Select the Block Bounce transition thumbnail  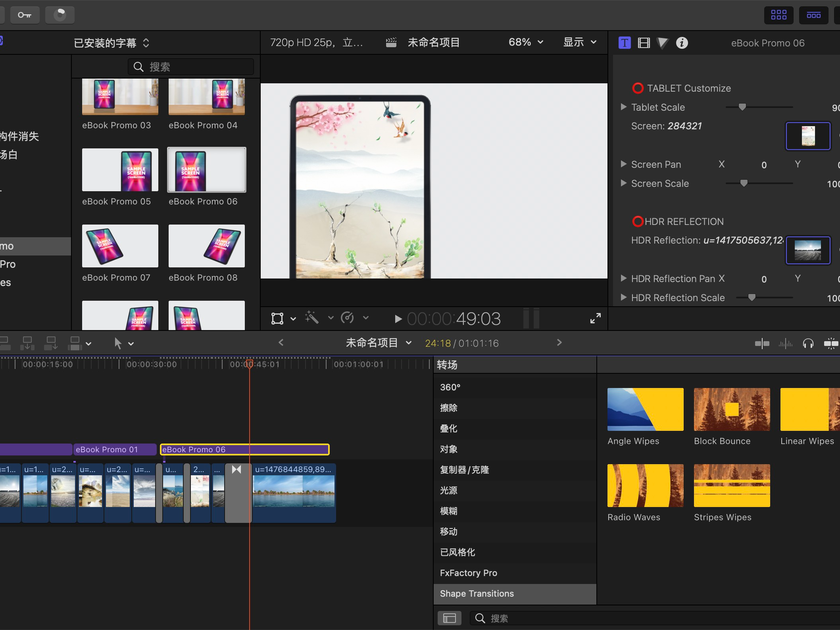click(732, 409)
